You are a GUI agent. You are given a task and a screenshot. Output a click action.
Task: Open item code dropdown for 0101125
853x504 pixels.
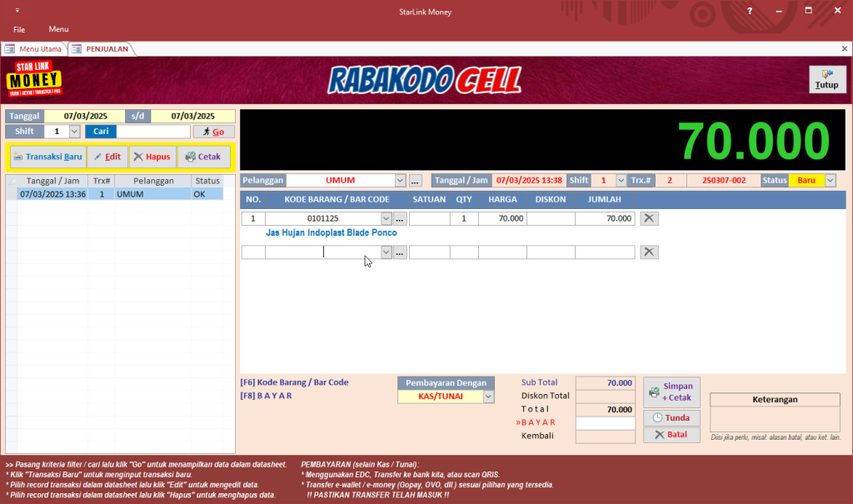(x=387, y=218)
